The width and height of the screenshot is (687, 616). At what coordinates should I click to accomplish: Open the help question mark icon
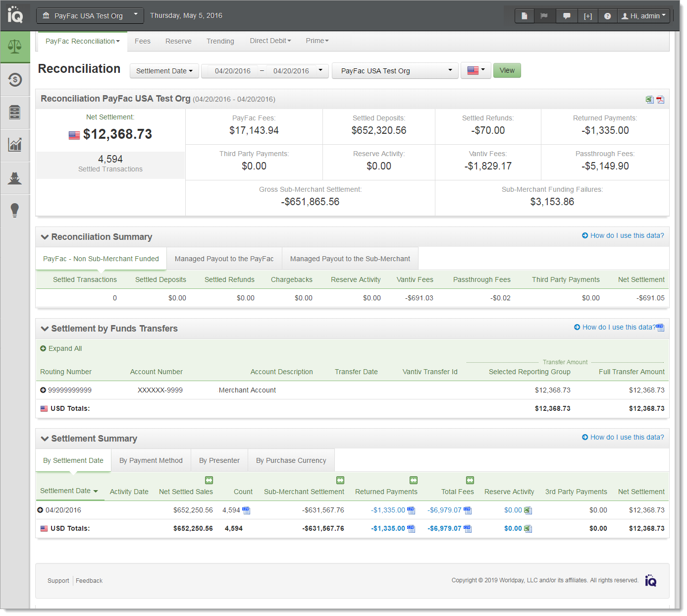coord(608,16)
